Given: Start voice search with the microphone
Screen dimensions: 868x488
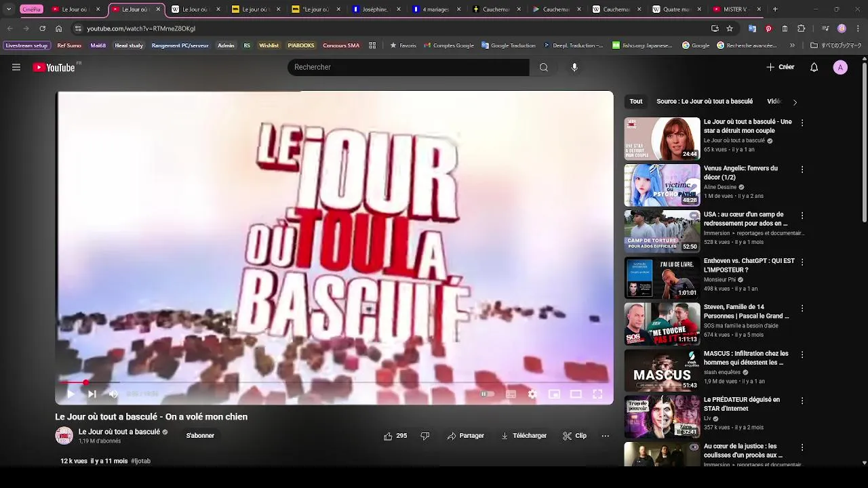Looking at the screenshot, I should click(x=574, y=67).
